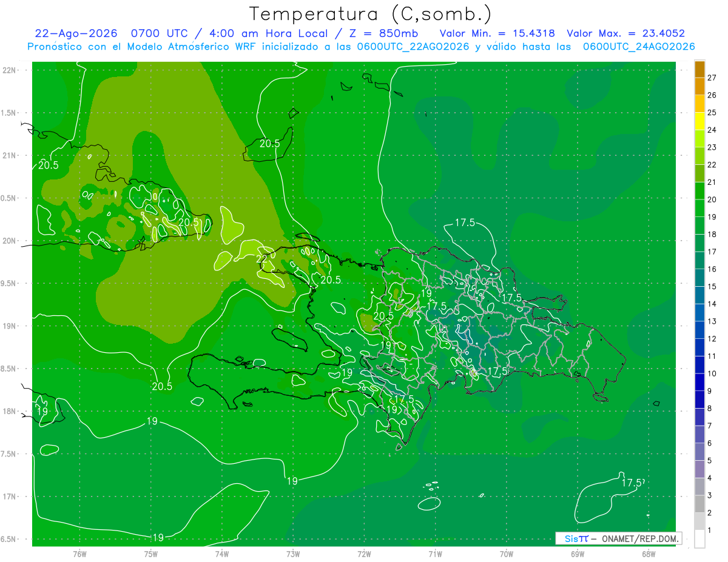
Task: Pick legend color band between 9 and 10
Action: click(x=700, y=382)
